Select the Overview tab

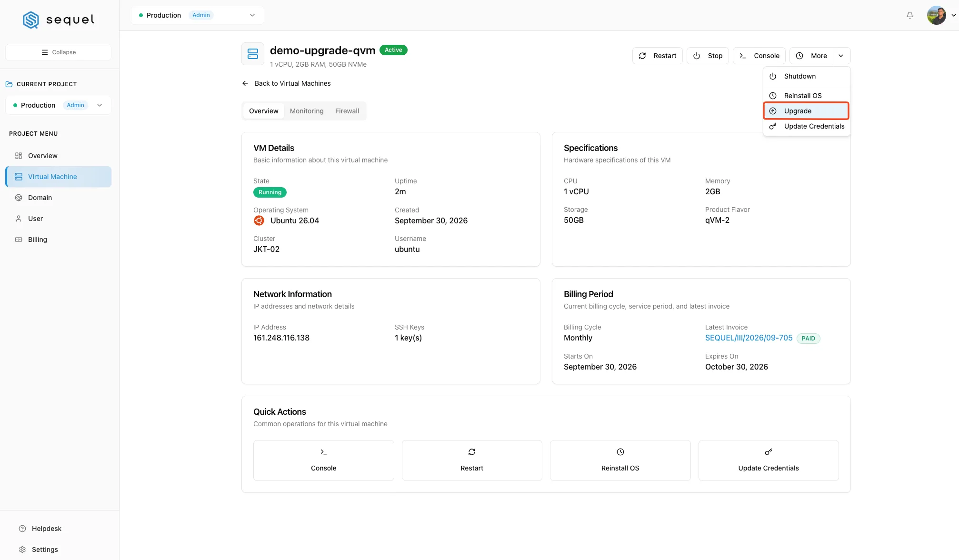pyautogui.click(x=264, y=111)
